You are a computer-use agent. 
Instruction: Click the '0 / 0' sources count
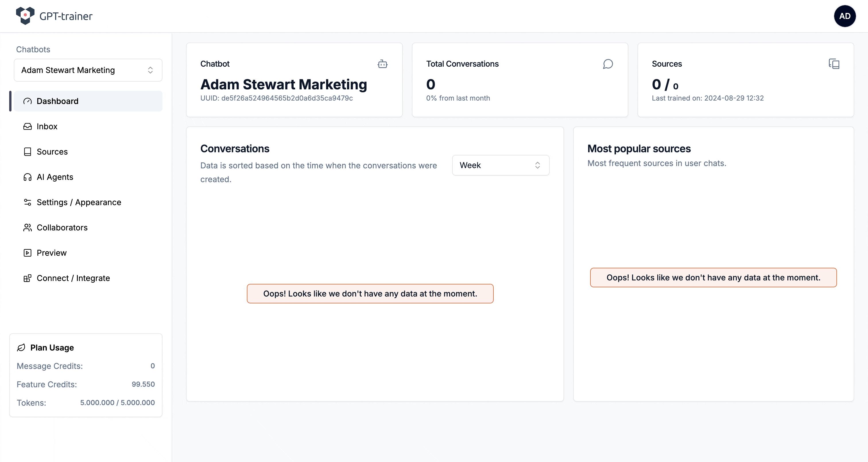pyautogui.click(x=665, y=84)
